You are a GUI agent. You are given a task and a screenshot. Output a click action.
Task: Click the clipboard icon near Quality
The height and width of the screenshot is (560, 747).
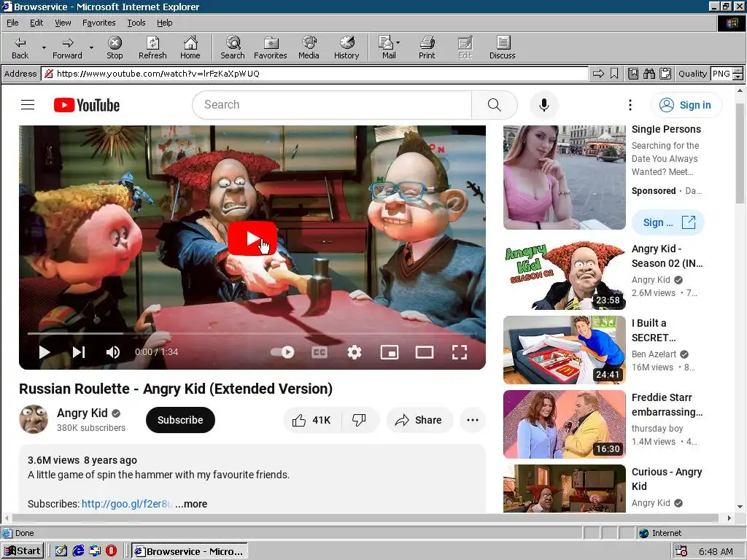click(665, 74)
